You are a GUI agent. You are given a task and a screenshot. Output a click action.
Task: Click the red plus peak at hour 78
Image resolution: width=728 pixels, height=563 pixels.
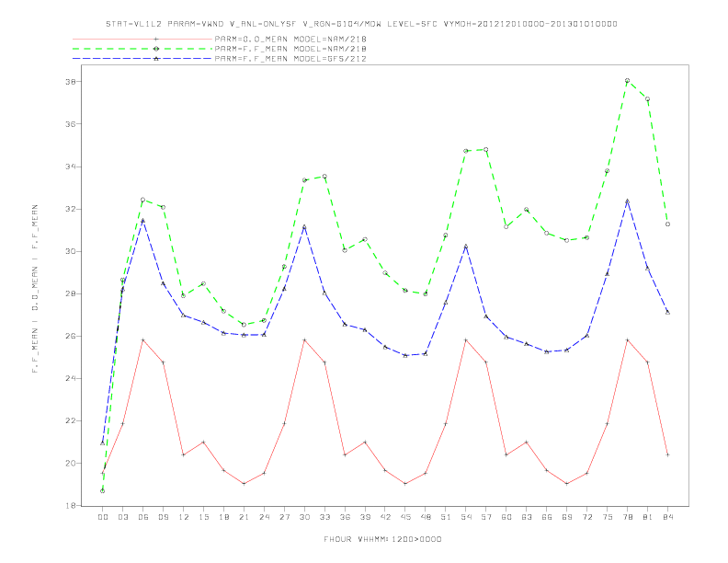coord(627,340)
